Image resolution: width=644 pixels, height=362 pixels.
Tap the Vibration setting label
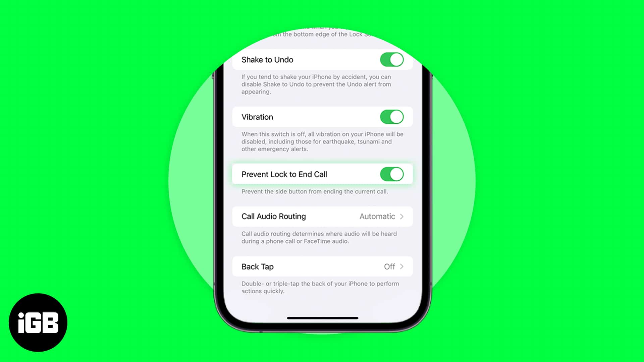[257, 117]
